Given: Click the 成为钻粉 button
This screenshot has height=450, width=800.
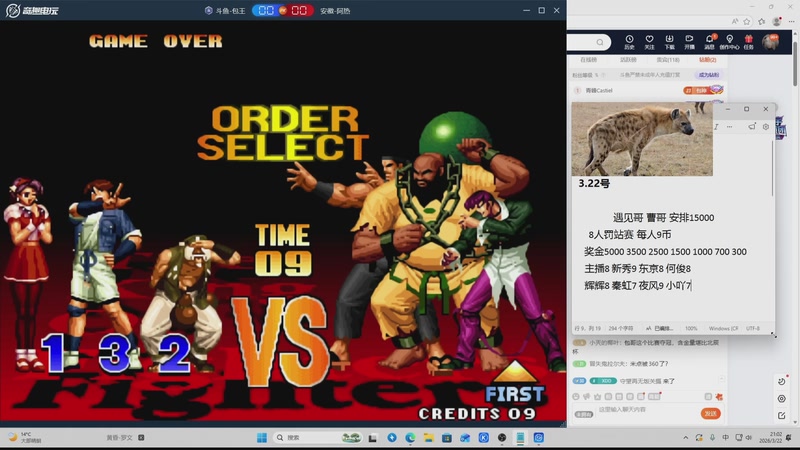Looking at the screenshot, I should point(708,75).
